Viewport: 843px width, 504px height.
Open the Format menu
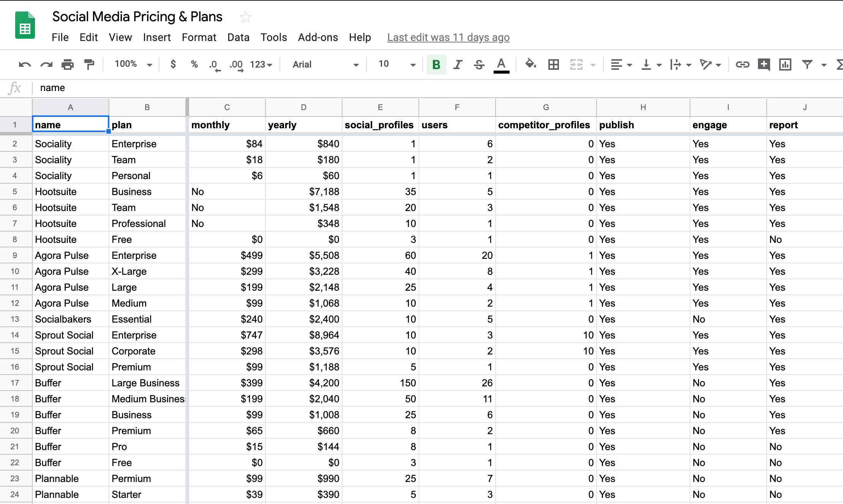point(199,37)
